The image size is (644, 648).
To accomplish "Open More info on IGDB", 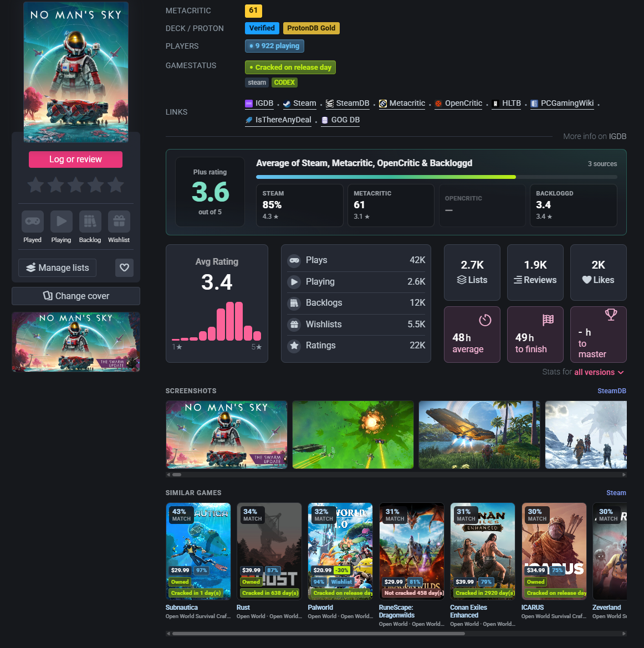I will 594,136.
